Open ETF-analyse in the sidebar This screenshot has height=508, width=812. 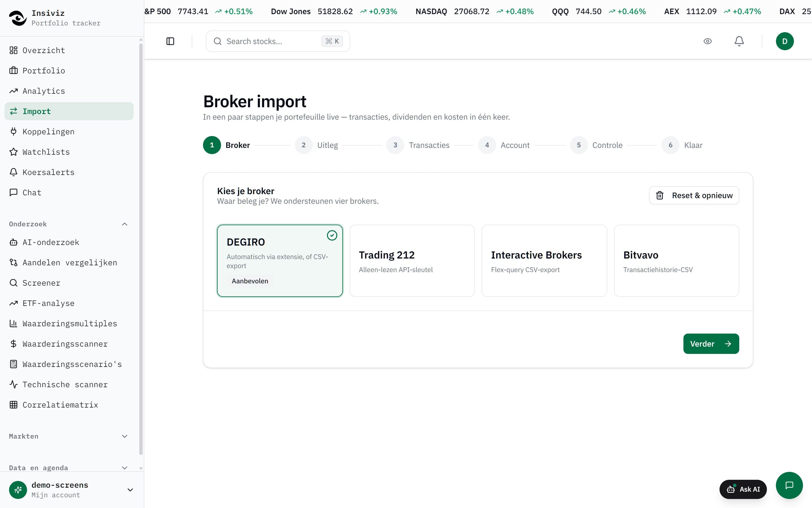(69, 303)
